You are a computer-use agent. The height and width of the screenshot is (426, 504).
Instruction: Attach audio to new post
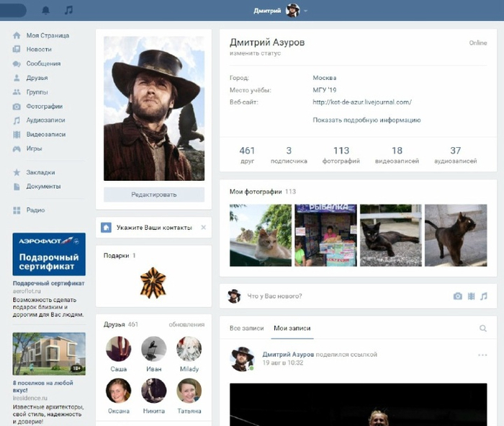pyautogui.click(x=484, y=296)
